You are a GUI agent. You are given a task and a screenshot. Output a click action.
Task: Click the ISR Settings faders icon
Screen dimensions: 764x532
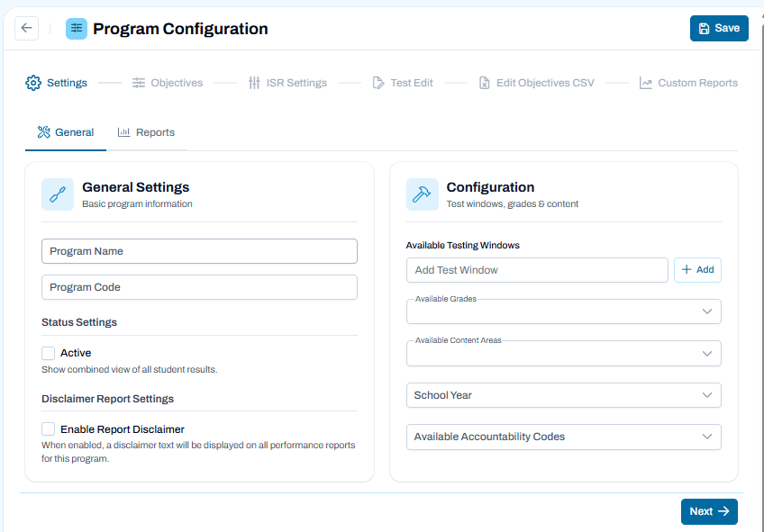click(x=254, y=83)
